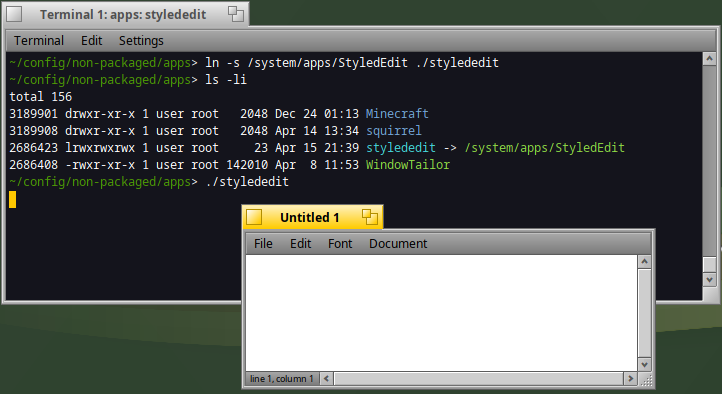This screenshot has width=722, height=394.
Task: Click the /system/apps/StyledEdit link target in the ls listing
Action: tap(544, 148)
